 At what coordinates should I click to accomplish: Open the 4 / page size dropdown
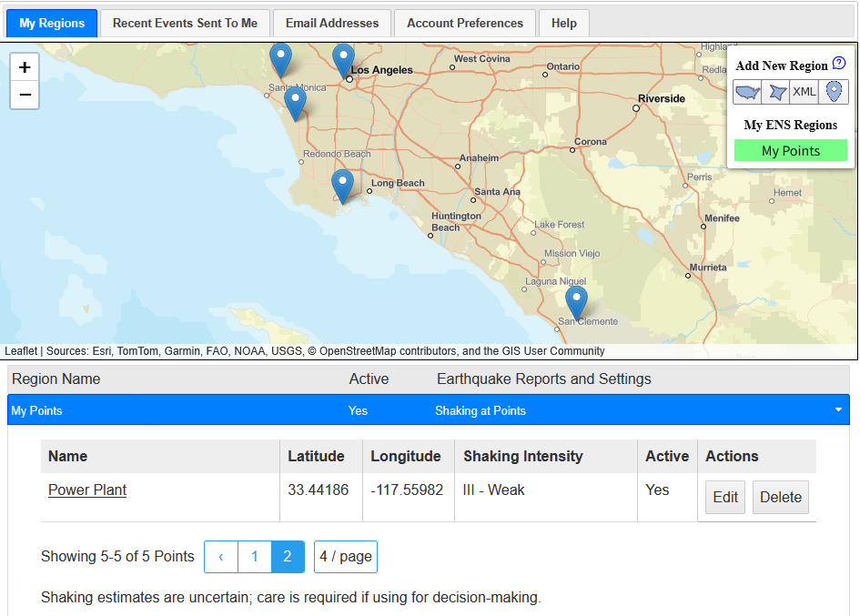coord(346,557)
